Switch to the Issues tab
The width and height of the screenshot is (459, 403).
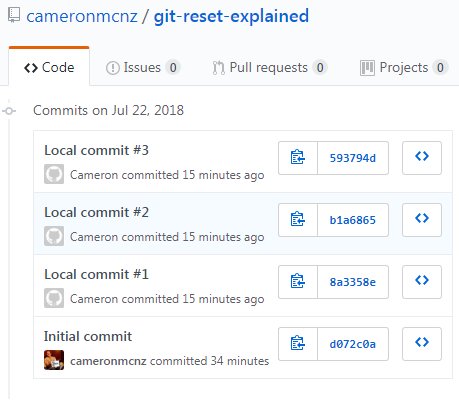coord(143,68)
